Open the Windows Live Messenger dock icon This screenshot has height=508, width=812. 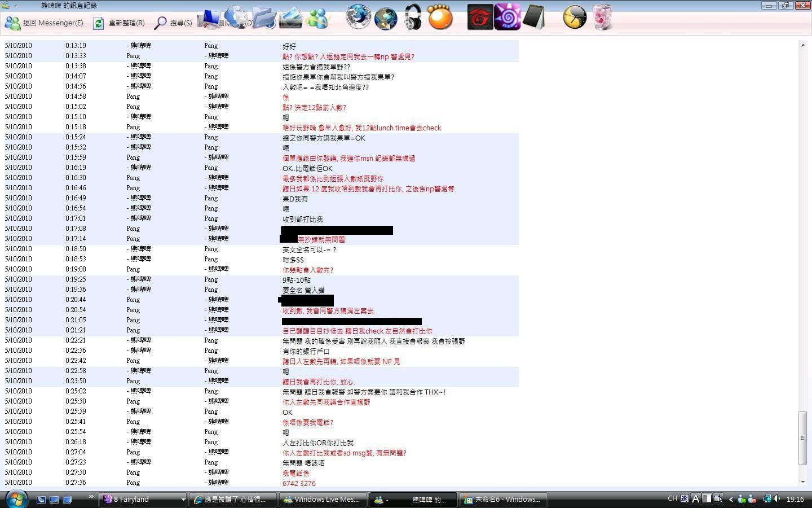317,17
